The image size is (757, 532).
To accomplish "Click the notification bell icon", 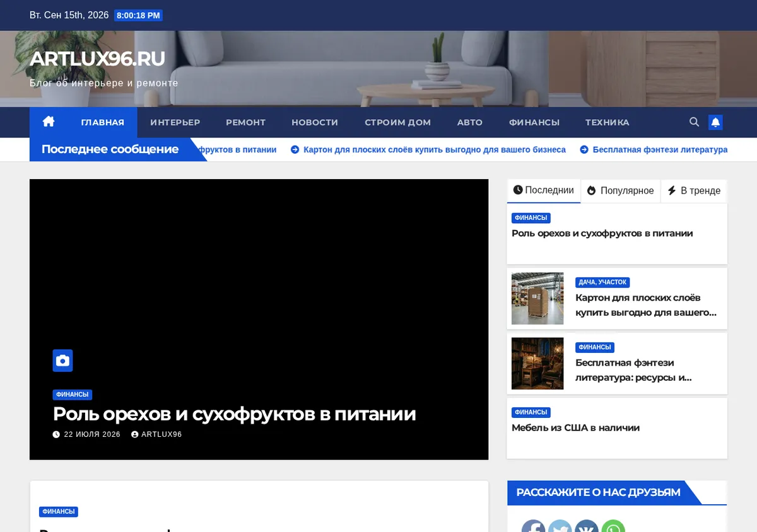I will (715, 122).
